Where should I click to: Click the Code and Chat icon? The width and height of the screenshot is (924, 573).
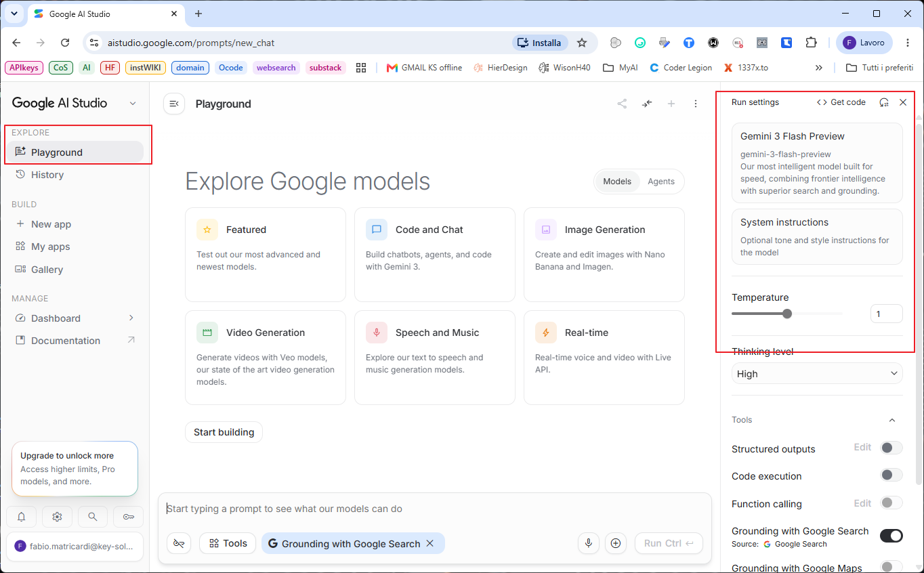click(377, 230)
